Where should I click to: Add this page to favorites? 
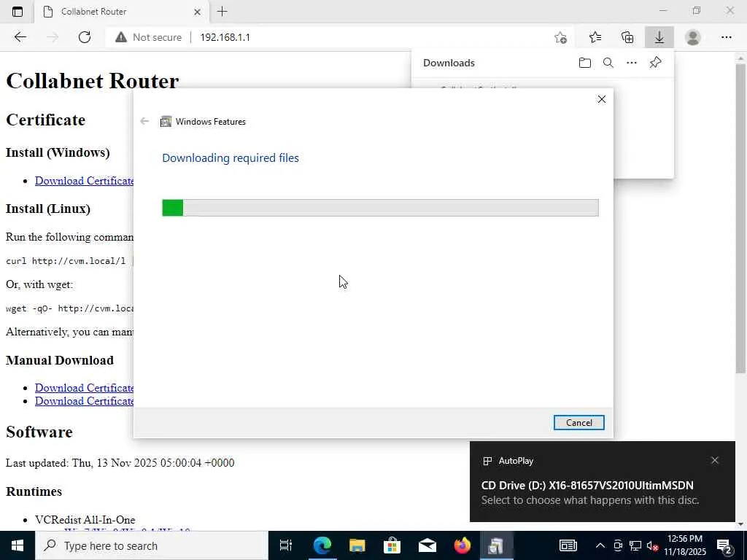[561, 37]
